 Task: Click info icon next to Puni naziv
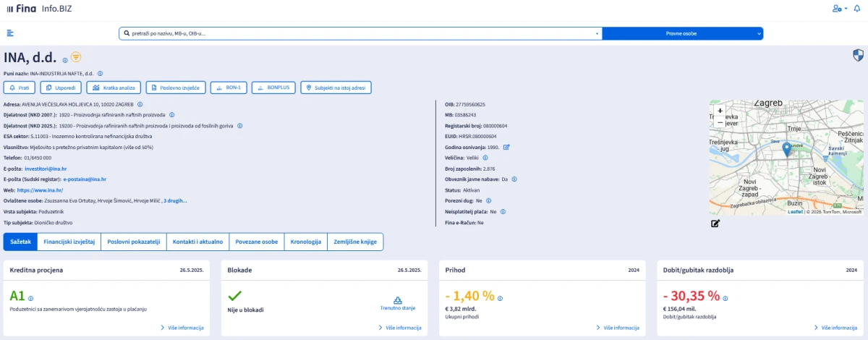tap(100, 73)
